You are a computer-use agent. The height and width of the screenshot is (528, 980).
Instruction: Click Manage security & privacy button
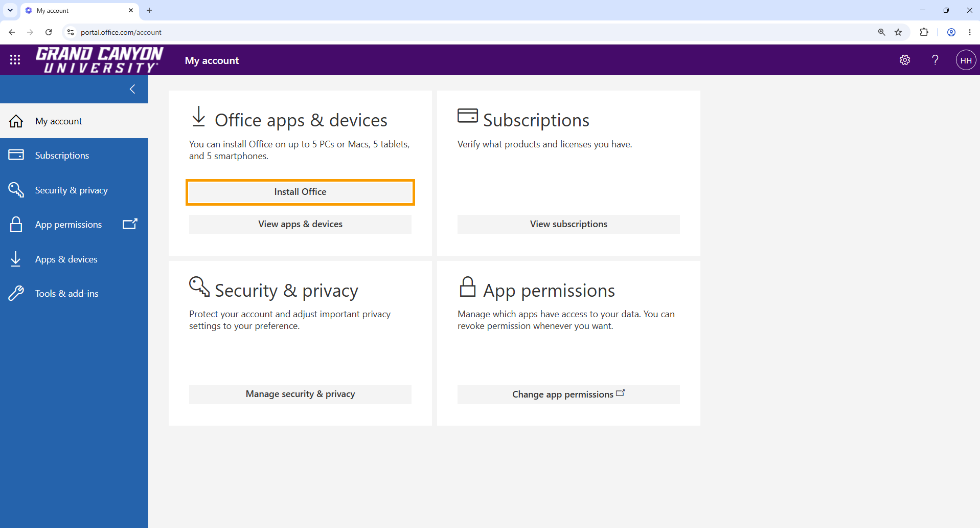300,394
